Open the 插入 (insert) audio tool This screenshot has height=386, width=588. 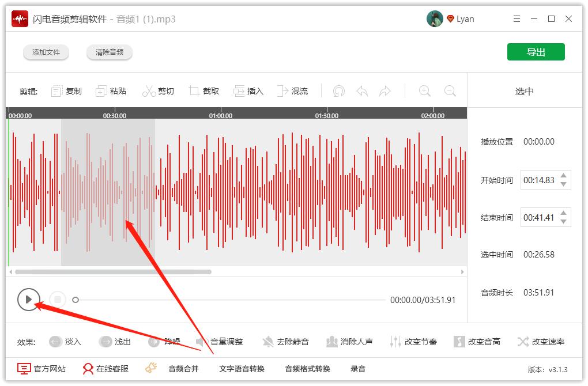coord(248,90)
